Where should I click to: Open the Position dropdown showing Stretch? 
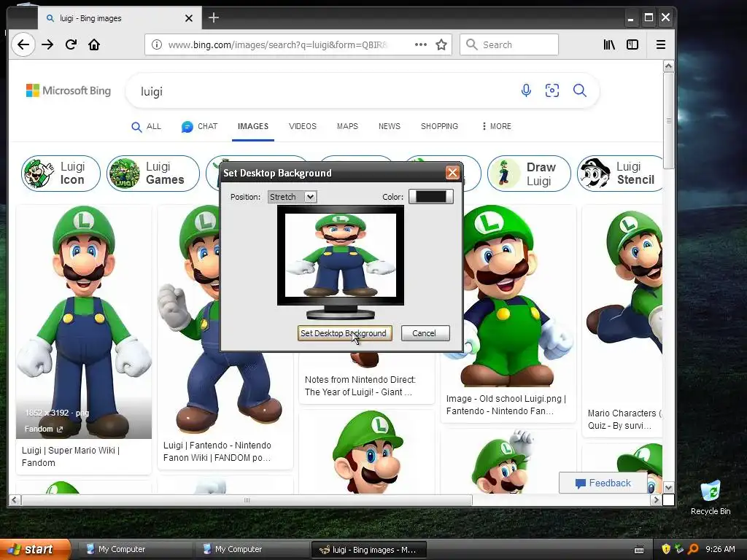coord(292,197)
